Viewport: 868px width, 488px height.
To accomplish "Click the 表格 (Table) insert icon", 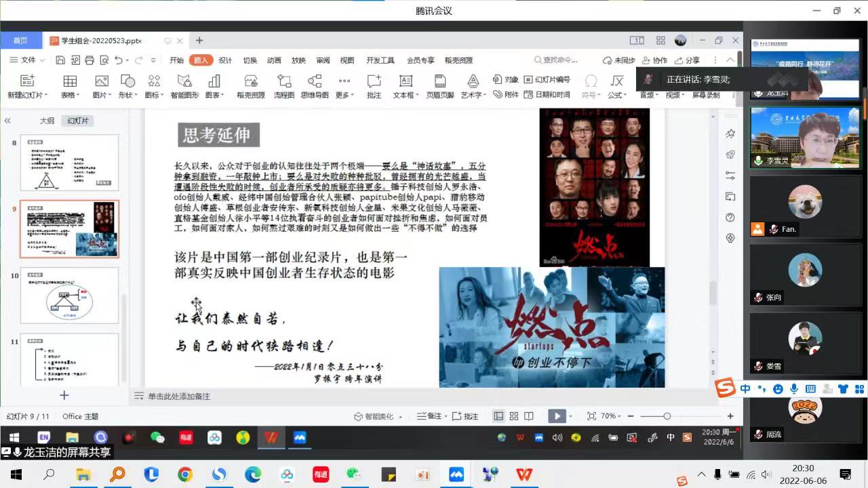I will point(69,86).
